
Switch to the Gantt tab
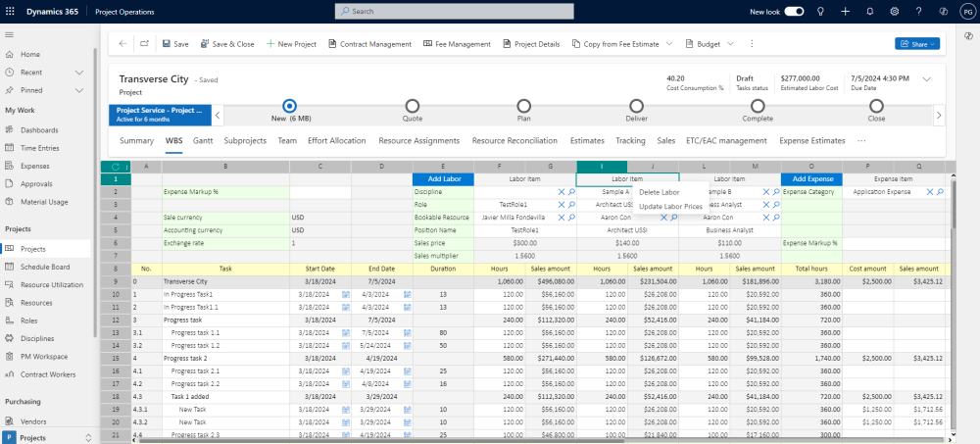tap(203, 141)
